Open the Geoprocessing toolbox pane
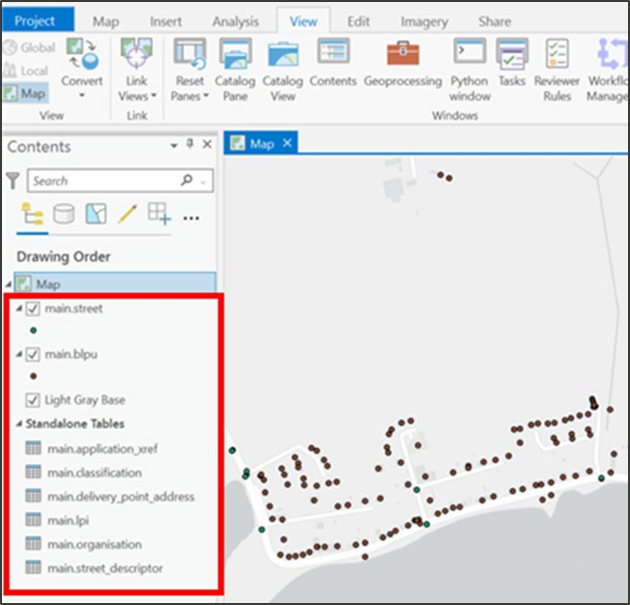 tap(403, 63)
